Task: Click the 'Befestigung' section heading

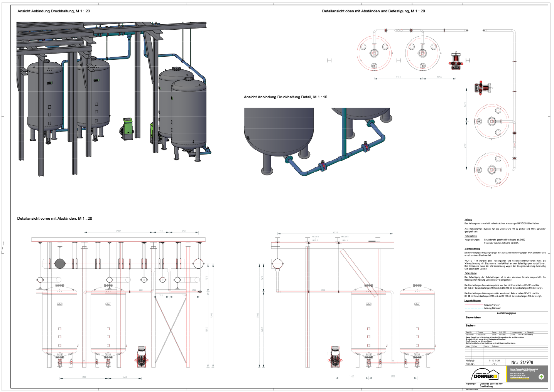Action: (471, 273)
